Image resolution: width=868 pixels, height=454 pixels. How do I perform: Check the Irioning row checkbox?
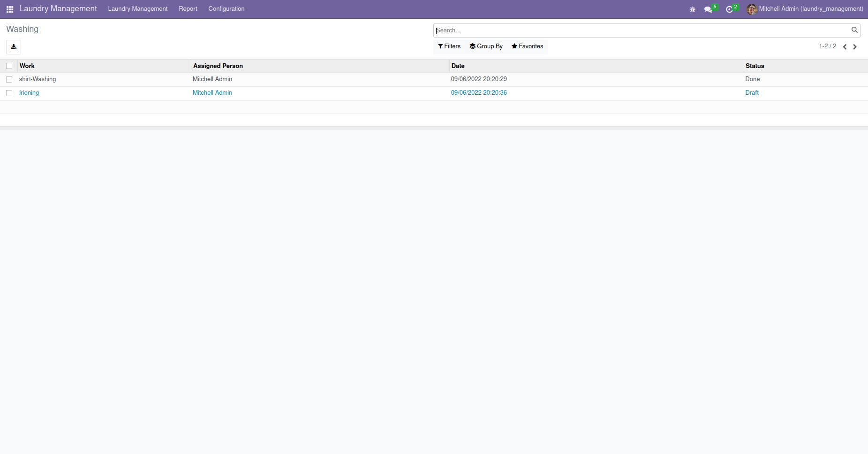(9, 93)
